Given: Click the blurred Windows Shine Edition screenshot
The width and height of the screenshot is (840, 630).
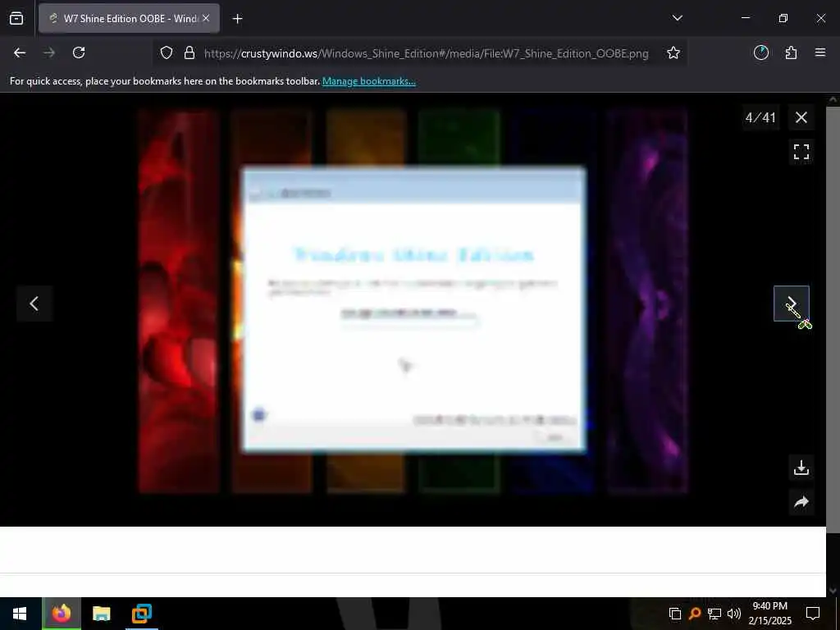Looking at the screenshot, I should (x=413, y=301).
